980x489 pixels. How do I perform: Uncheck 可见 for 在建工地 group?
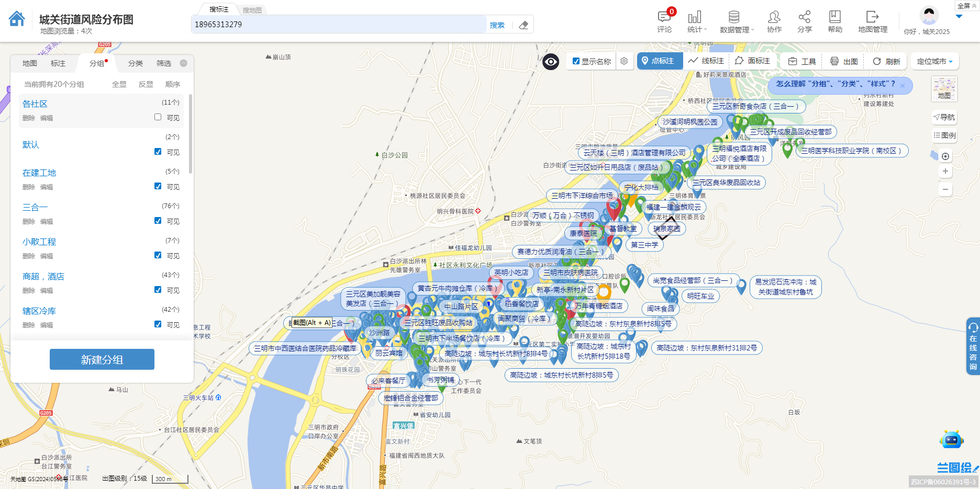[158, 186]
